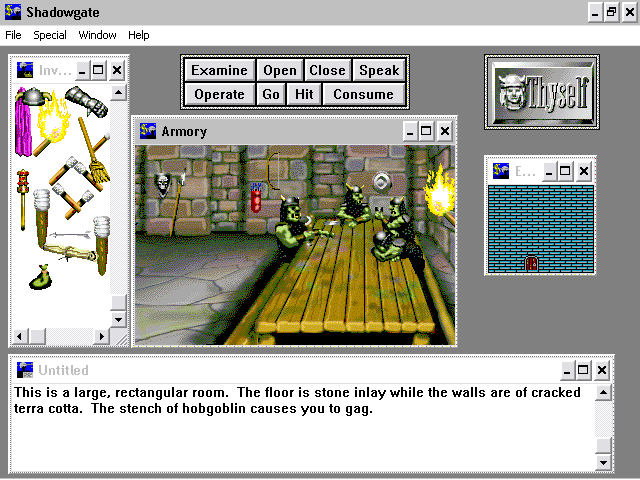Select the green bag in inventory
This screenshot has width=640, height=480.
point(41,278)
